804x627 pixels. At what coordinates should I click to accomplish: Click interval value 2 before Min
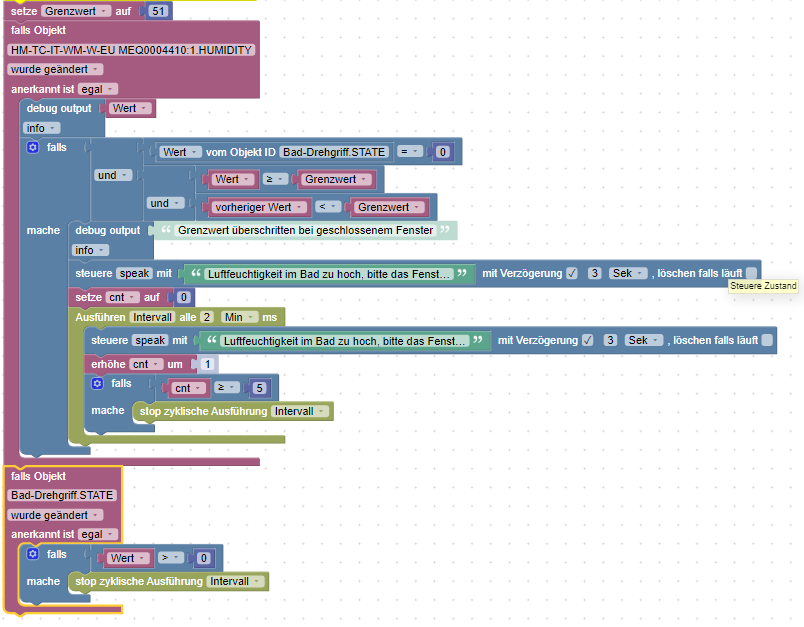click(207, 317)
